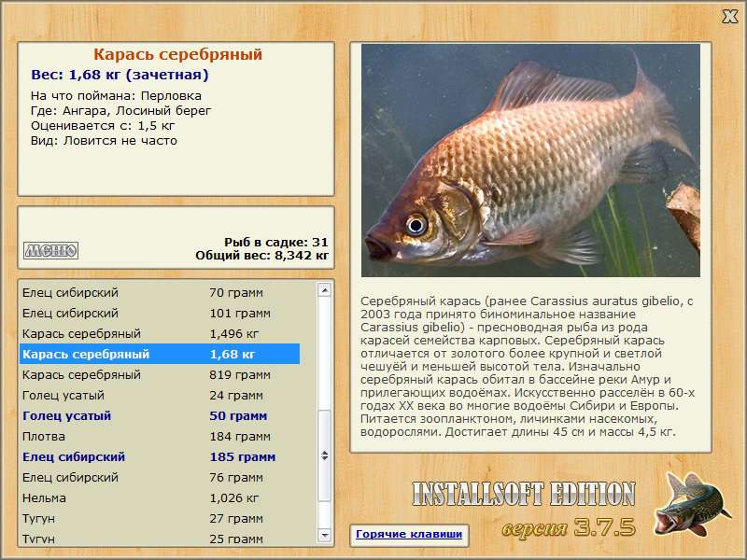
Task: Select Нельма 1,026 кг row
Action: point(160,497)
